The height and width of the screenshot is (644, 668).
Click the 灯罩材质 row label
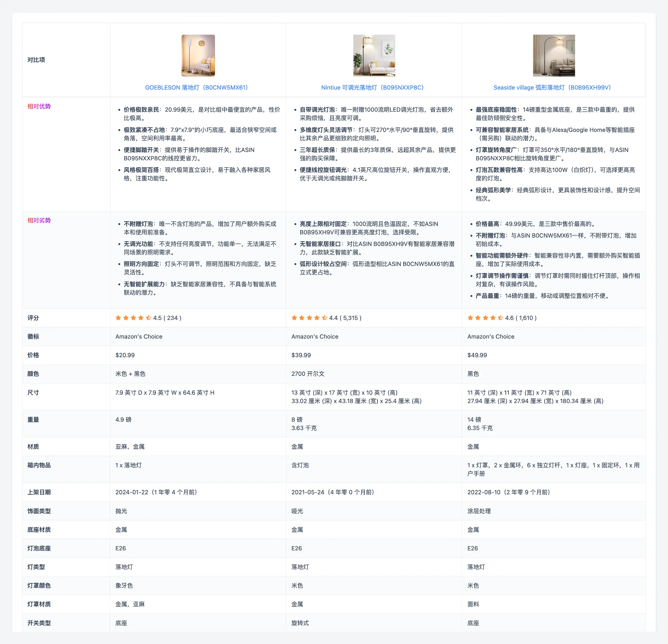pyautogui.click(x=39, y=604)
